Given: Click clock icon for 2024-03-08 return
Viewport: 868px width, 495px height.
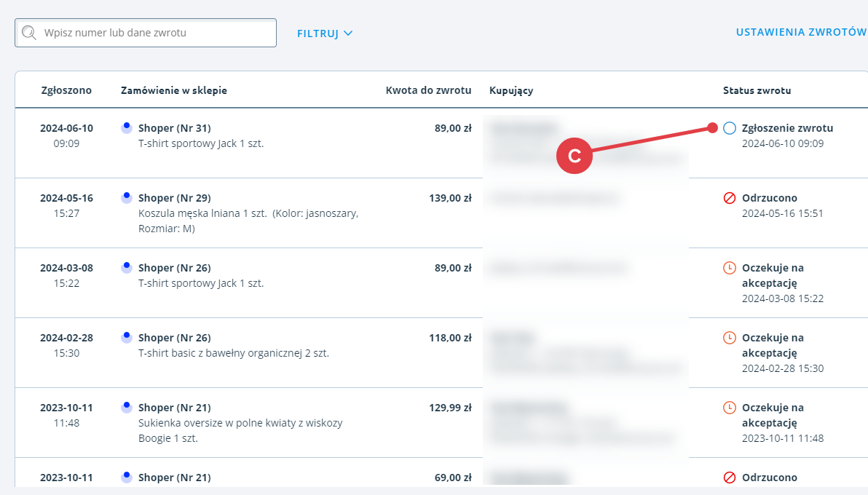Looking at the screenshot, I should click(x=730, y=268).
